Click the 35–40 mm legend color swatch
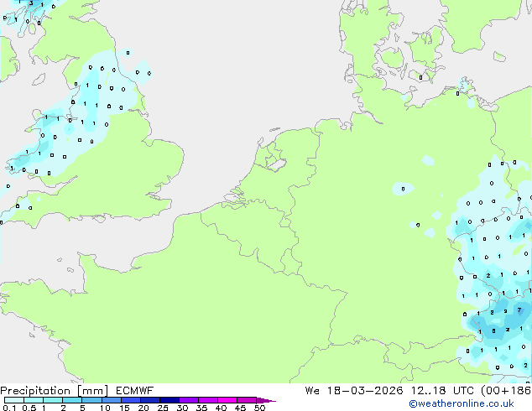Viewport: 532px width, 411px height. pos(207,400)
